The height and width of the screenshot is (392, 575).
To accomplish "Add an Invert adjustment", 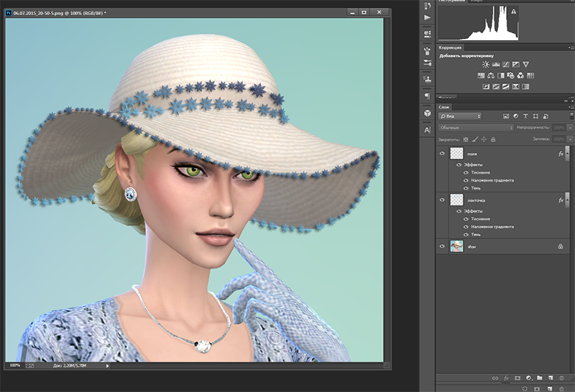I will click(x=486, y=87).
